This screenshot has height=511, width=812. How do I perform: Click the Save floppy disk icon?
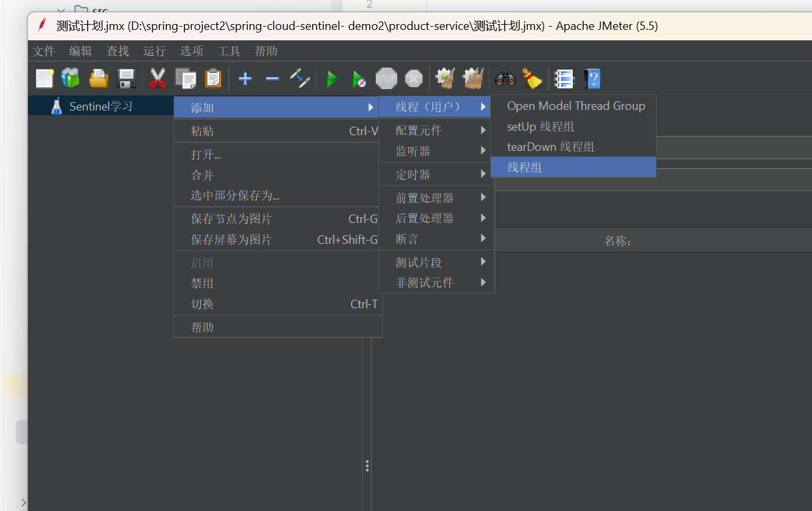[125, 79]
